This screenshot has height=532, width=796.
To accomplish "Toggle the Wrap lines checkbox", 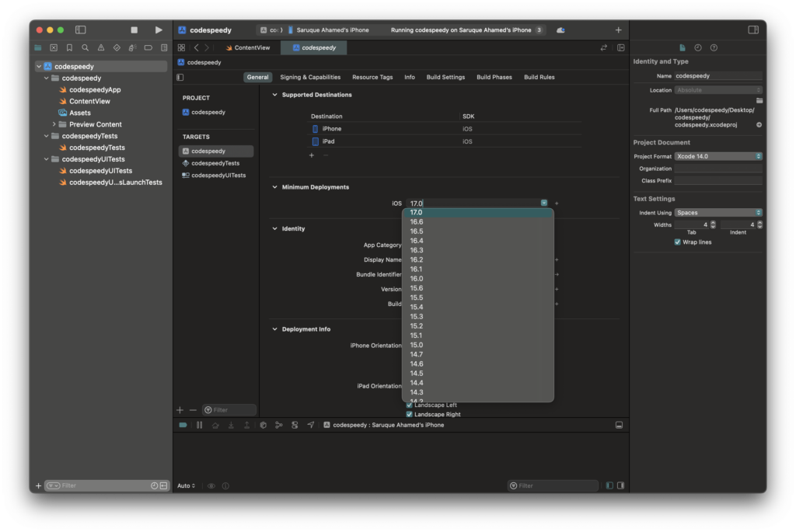I will pos(677,242).
